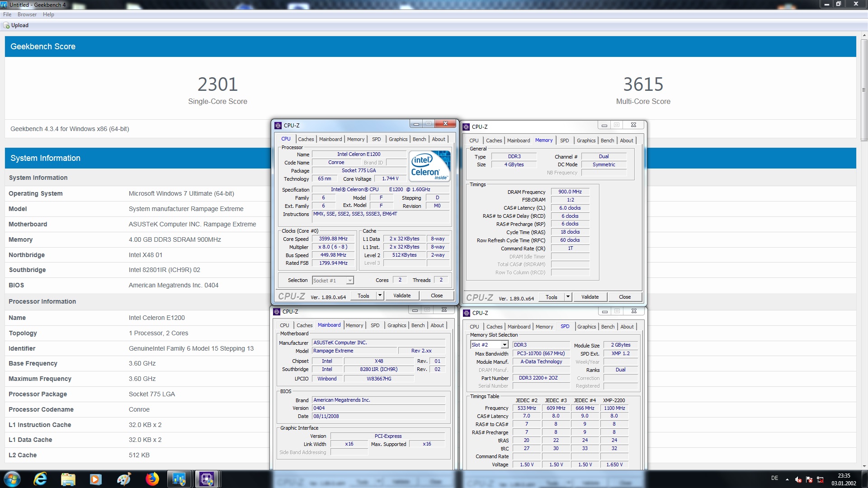Click the CPU-Z icon in the Memory window title bar
Screen dimensions: 868x488
(x=466, y=127)
